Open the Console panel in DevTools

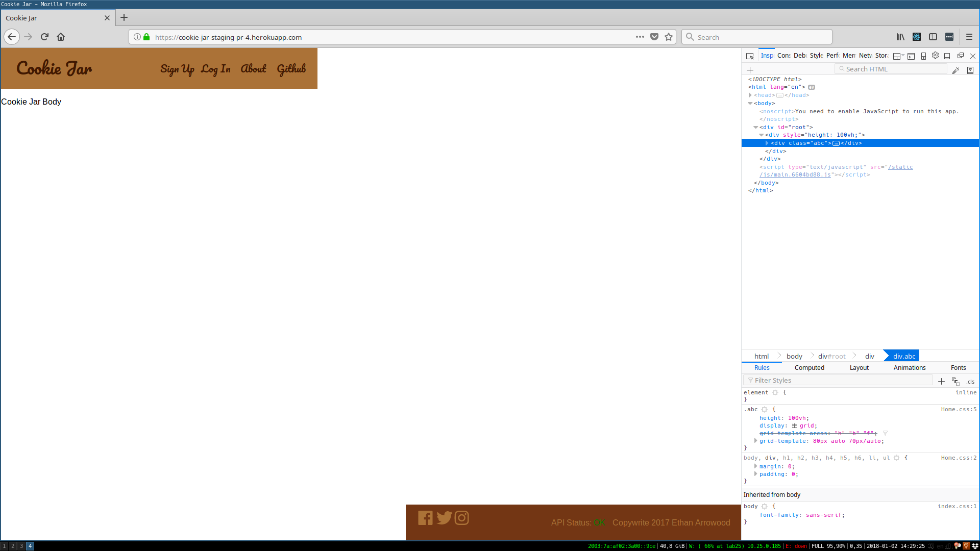coord(784,56)
